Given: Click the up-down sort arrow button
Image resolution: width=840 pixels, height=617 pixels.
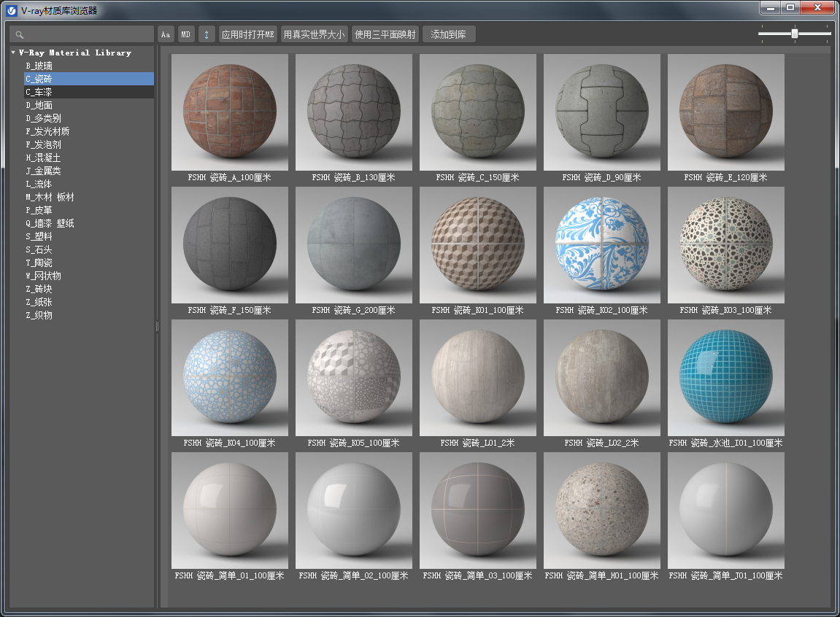Looking at the screenshot, I should coord(207,34).
